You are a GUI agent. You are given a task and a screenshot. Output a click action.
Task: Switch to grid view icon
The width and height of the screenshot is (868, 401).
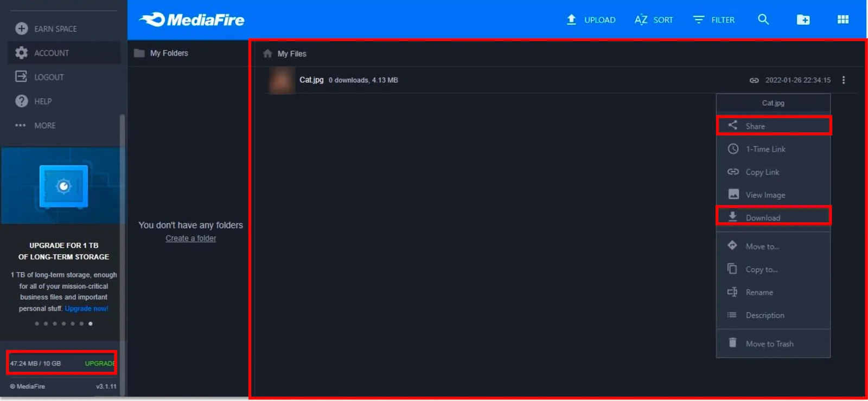tap(843, 20)
